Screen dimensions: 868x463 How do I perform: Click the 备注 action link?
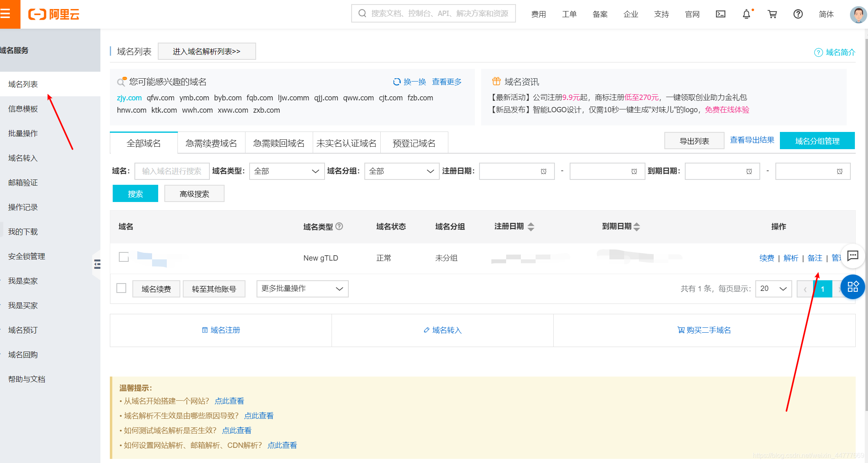[x=815, y=258]
